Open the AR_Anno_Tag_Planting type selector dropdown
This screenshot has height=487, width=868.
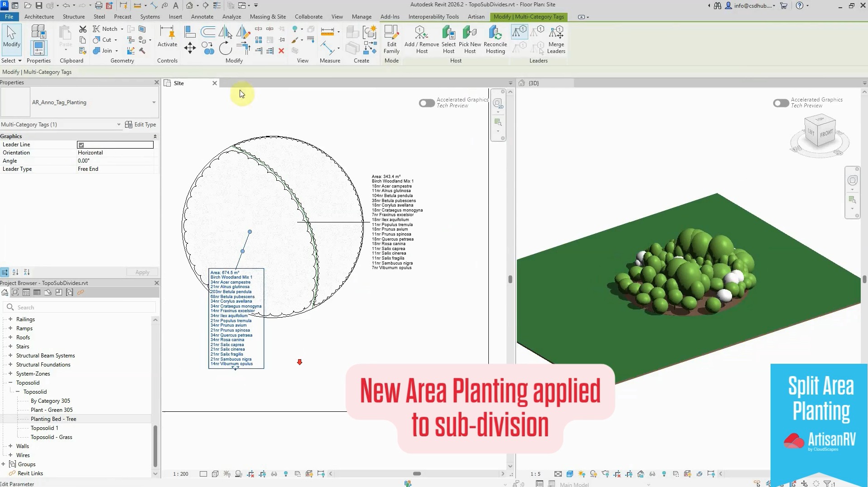pyautogui.click(x=153, y=102)
